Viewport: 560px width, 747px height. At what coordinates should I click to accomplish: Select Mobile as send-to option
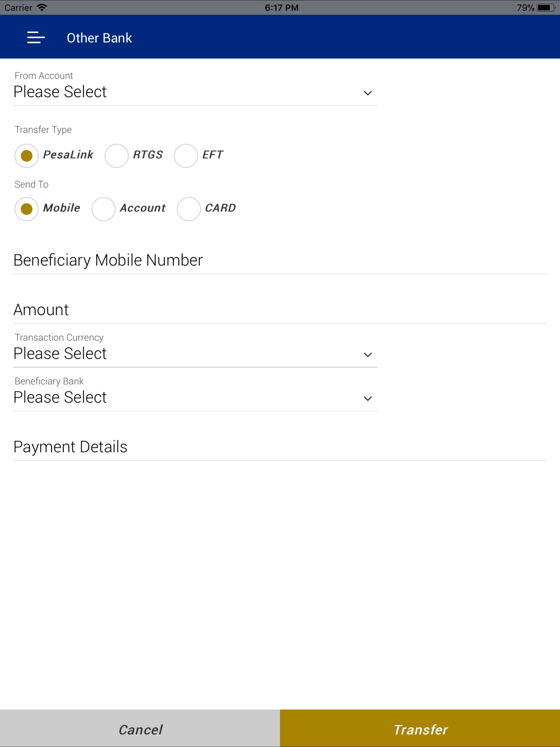[27, 209]
